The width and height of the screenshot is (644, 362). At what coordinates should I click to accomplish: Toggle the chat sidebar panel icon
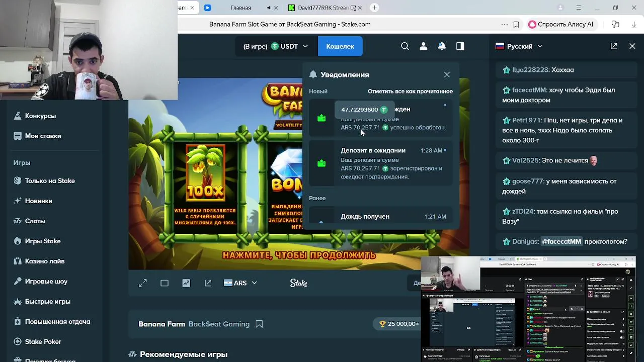[460, 46]
